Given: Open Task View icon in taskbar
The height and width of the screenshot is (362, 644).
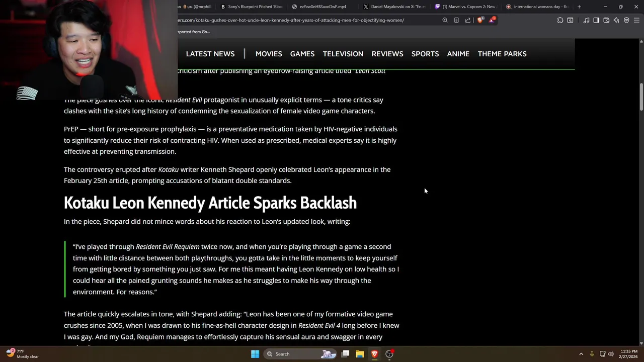Looking at the screenshot, I should coord(346,354).
